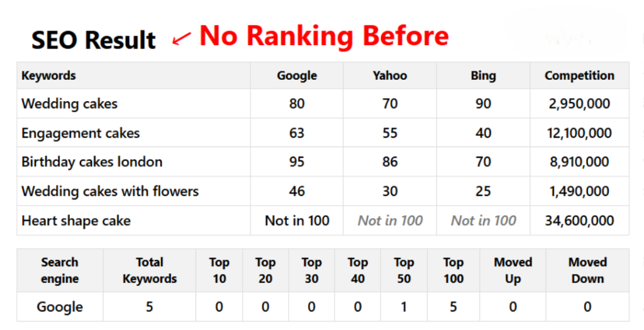Click the Moved Up column header
This screenshot has height=330, width=644.
click(x=513, y=270)
